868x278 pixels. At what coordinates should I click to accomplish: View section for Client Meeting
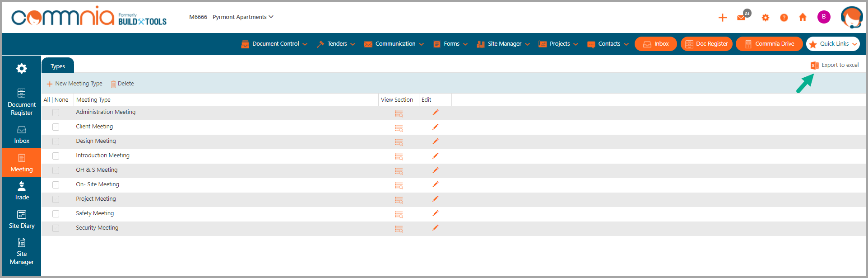[x=399, y=127]
